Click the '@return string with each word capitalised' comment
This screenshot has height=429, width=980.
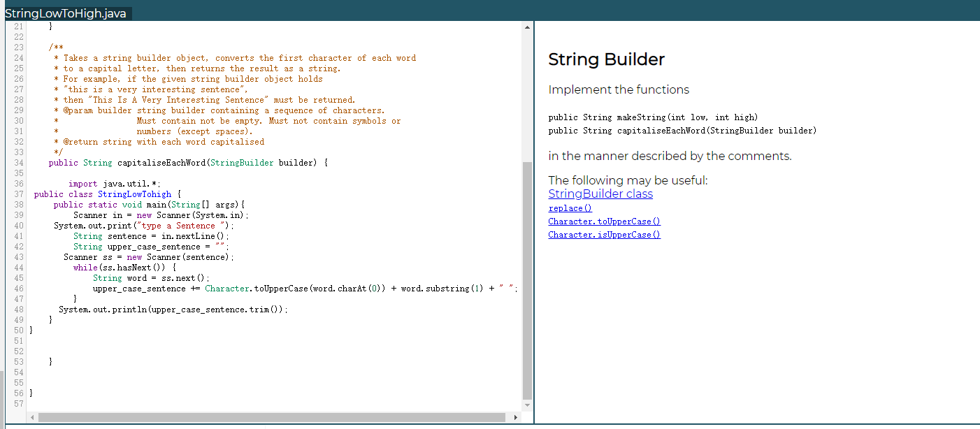click(159, 142)
